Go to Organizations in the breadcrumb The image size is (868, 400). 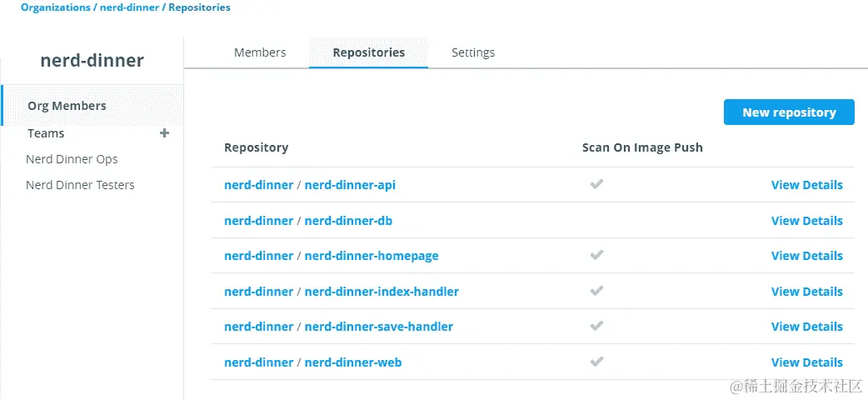tap(55, 7)
